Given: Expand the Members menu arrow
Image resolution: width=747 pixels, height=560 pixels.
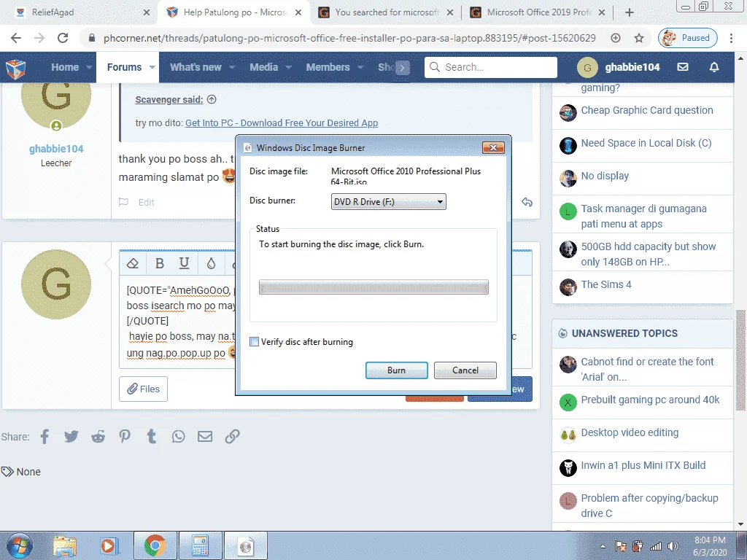Looking at the screenshot, I should [x=360, y=68].
